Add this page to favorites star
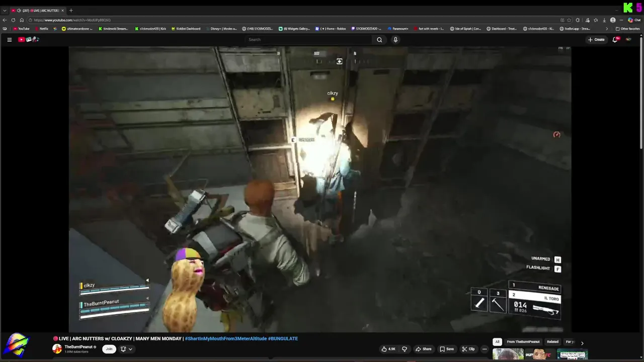644x362 pixels. (569, 20)
